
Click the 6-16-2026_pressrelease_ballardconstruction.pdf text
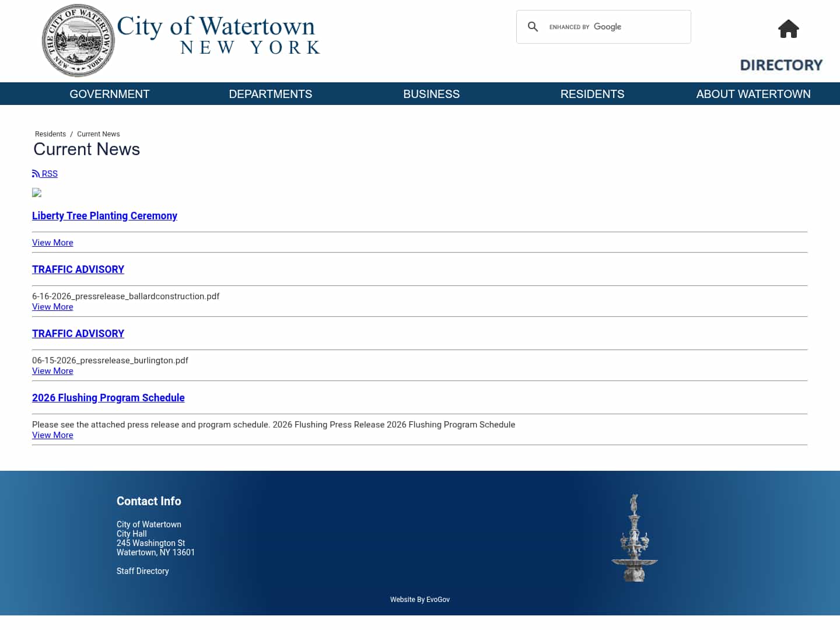tap(126, 296)
